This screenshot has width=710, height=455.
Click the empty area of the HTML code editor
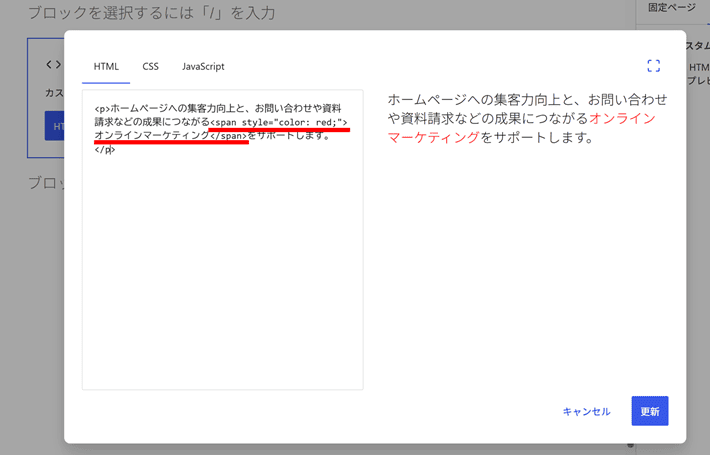[x=222, y=272]
